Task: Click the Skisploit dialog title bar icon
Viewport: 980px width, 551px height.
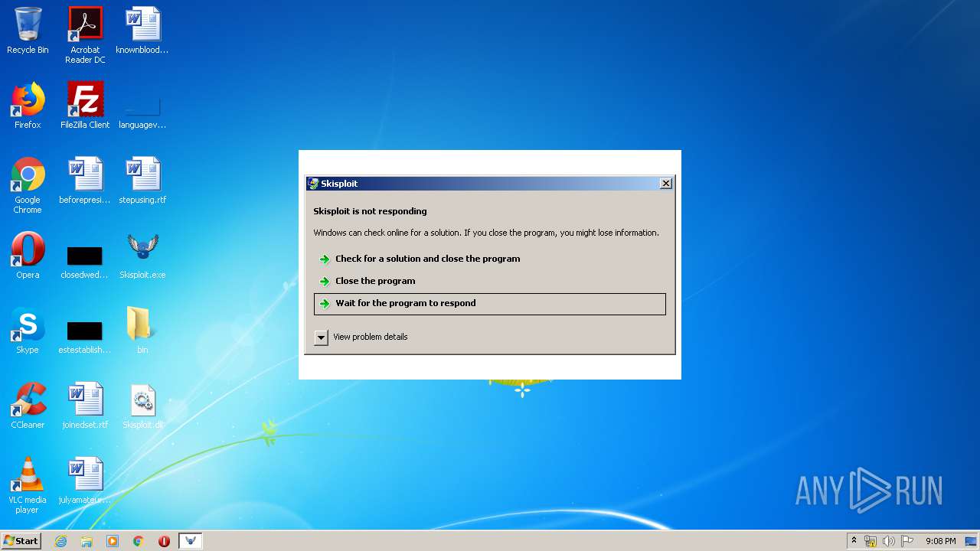Action: 313,184
